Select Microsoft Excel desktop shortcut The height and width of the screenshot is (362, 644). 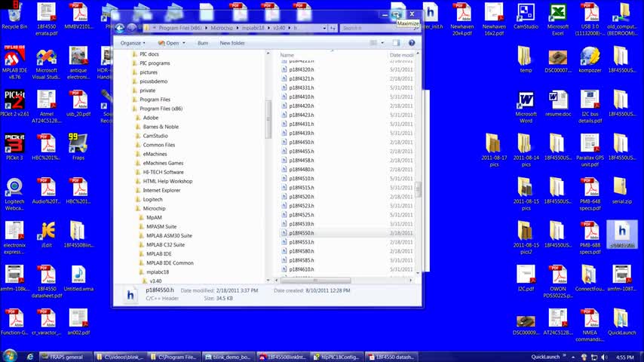point(558,19)
